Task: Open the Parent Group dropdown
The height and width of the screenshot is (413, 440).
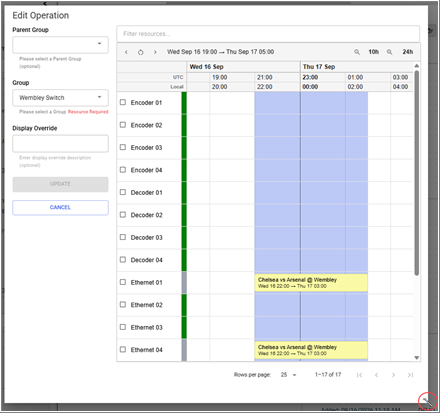Action: [x=60, y=45]
